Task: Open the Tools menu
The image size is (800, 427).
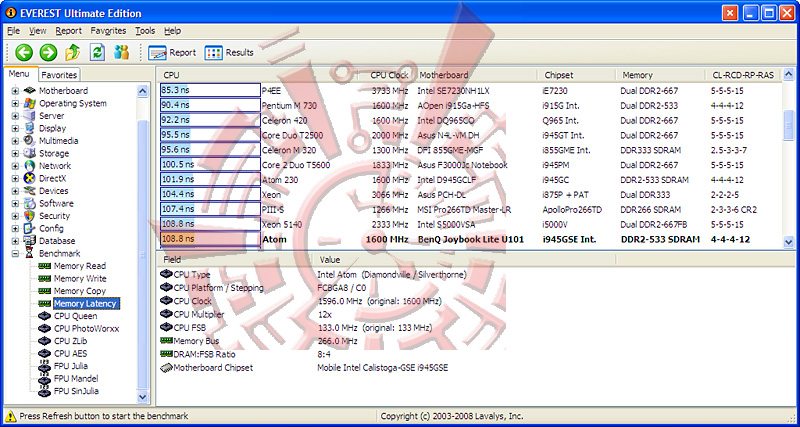Action: tap(145, 31)
